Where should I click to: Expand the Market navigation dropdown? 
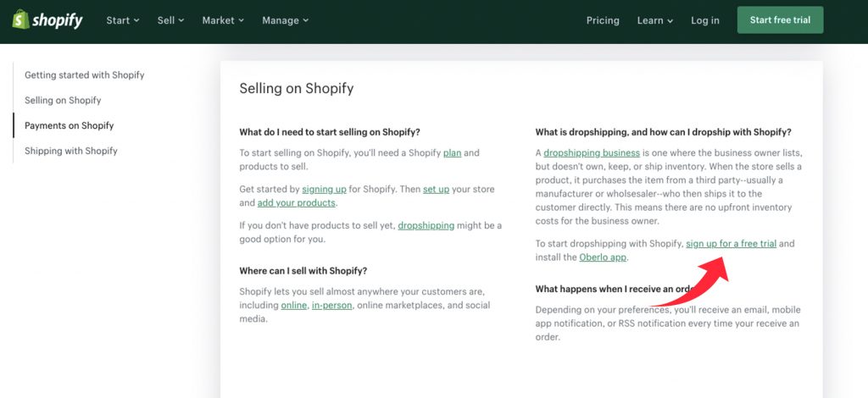[223, 20]
